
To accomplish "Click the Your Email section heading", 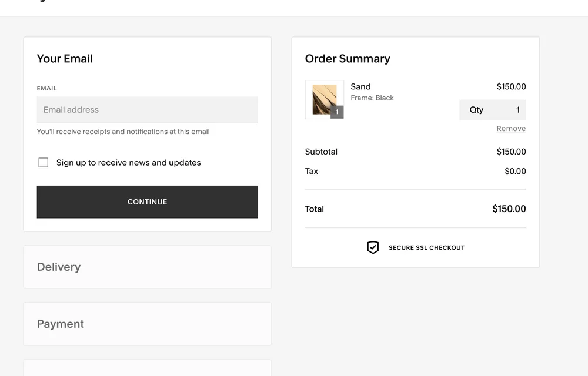I will 65,59.
